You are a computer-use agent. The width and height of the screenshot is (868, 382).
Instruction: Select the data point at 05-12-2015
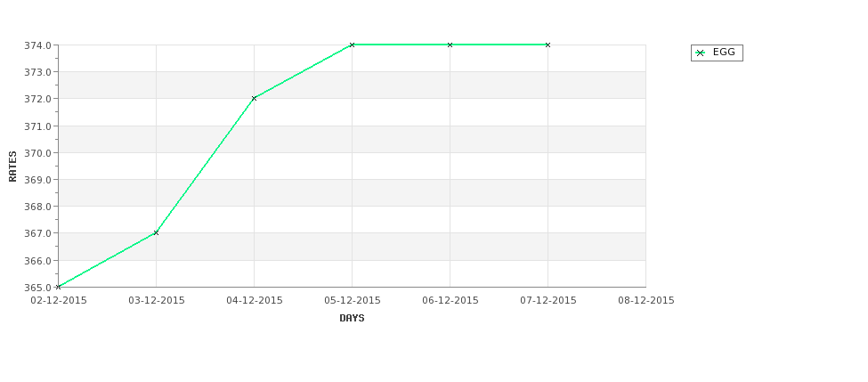click(x=352, y=45)
